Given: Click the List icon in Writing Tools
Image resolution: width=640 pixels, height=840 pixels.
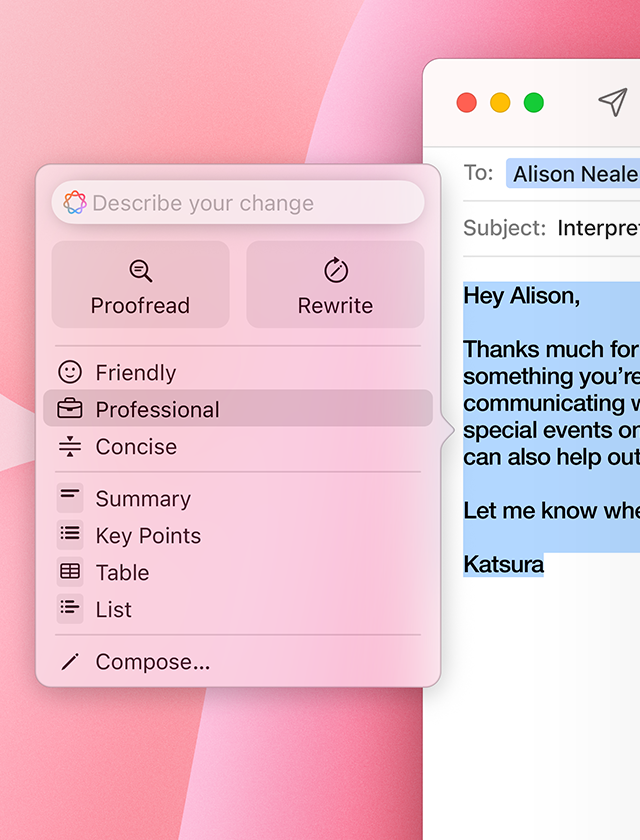Looking at the screenshot, I should [x=70, y=608].
